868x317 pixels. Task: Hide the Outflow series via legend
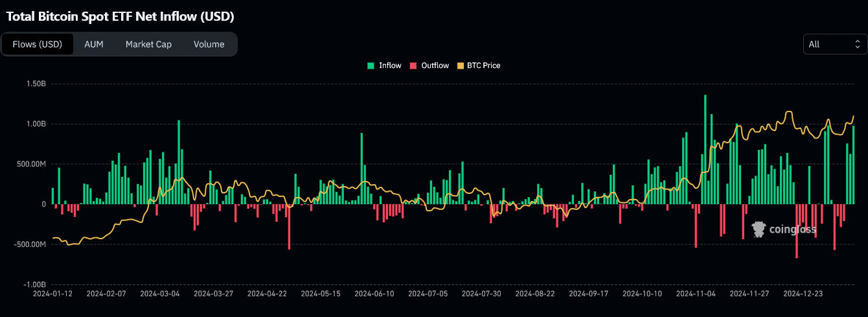[429, 65]
